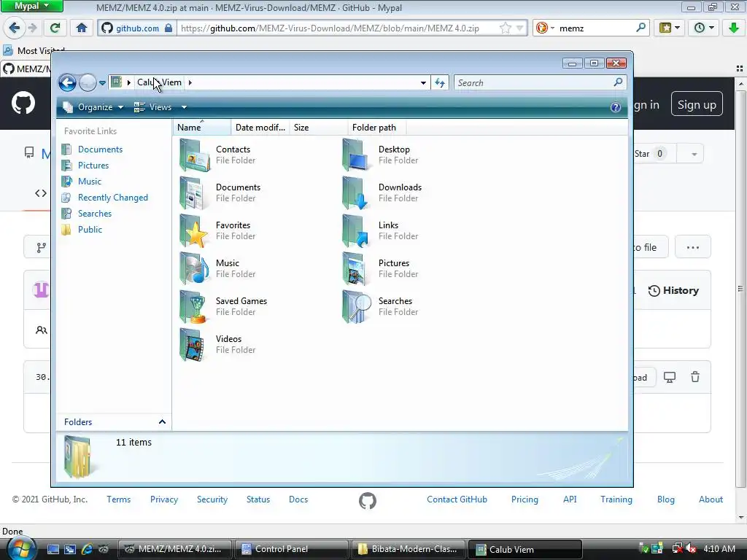Select the Music folder icon in file list
The height and width of the screenshot is (560, 747).
(194, 268)
